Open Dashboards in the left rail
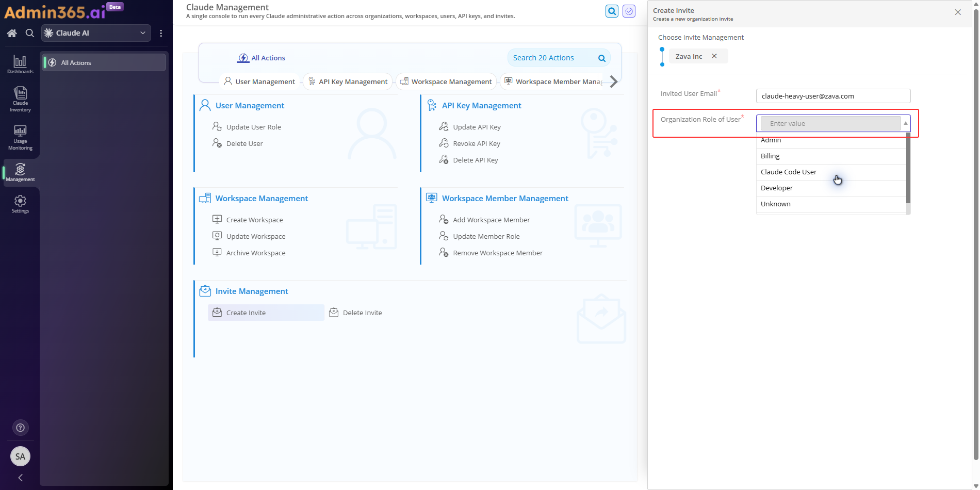This screenshot has height=490, width=980. point(20,64)
